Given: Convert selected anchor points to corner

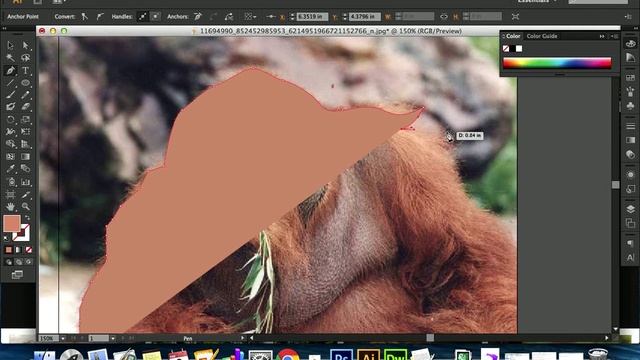Looking at the screenshot, I should tap(84, 17).
